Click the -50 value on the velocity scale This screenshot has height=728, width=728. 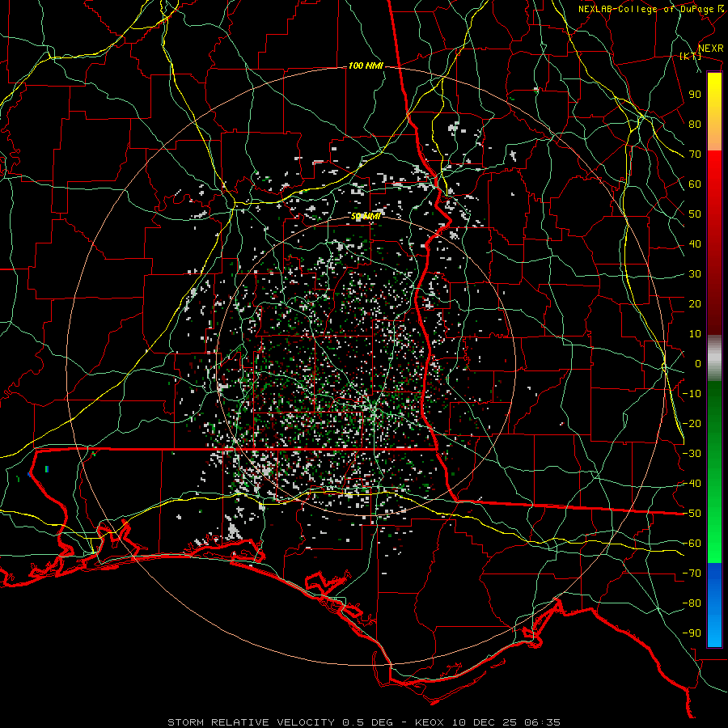[692, 514]
